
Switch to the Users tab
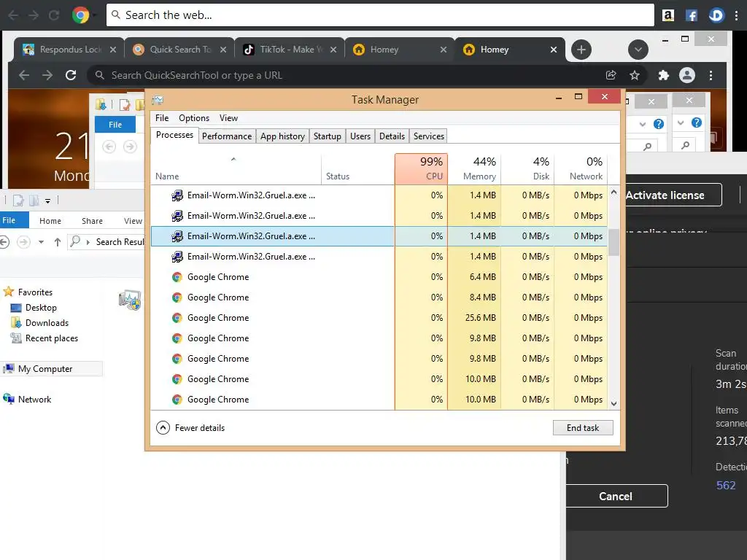(360, 136)
